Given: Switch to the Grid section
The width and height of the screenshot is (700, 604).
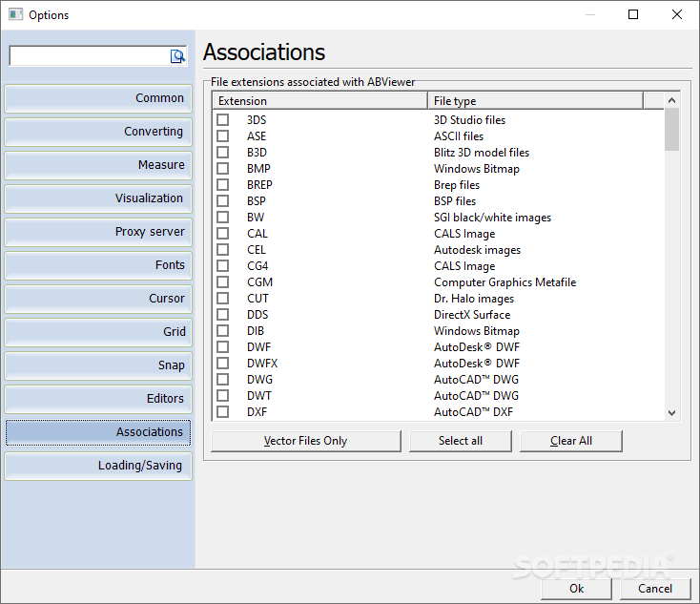Looking at the screenshot, I should coord(98,332).
